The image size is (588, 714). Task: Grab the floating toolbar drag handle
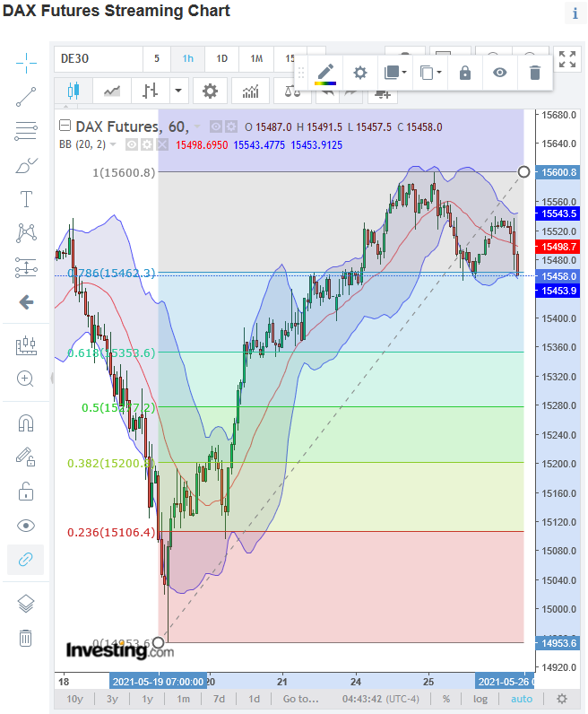pos(301,73)
